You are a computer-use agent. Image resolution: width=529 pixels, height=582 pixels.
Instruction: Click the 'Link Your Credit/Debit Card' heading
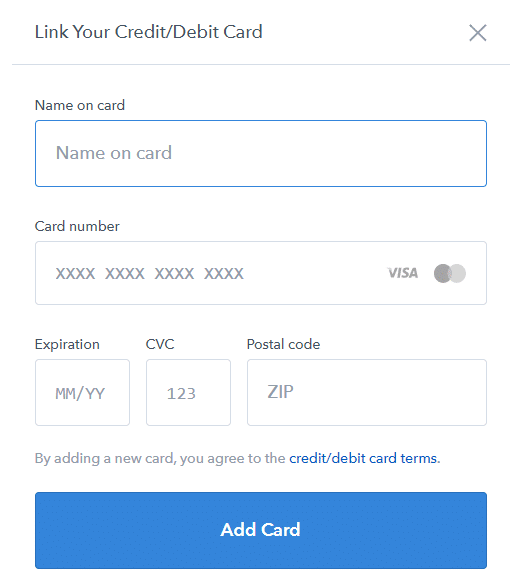(148, 32)
